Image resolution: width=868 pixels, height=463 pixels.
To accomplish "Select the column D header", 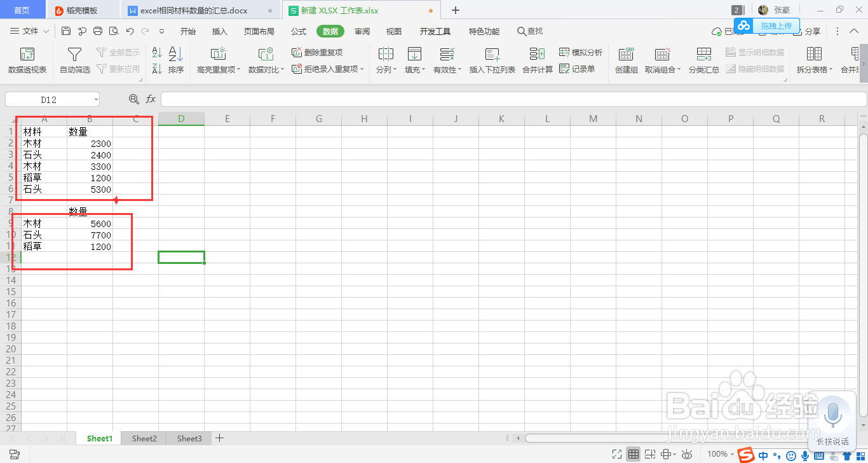I will coord(181,118).
